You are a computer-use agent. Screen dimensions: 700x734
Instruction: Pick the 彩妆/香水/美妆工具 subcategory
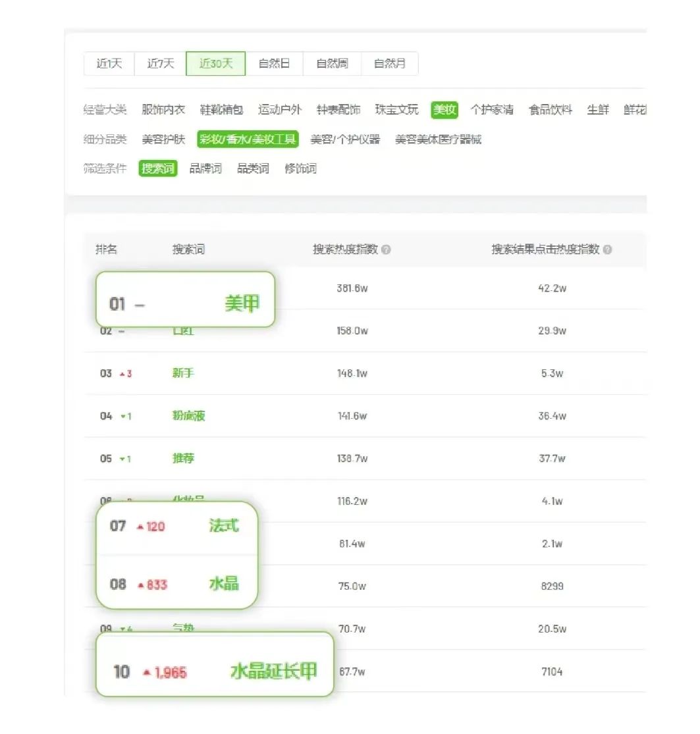(x=248, y=139)
